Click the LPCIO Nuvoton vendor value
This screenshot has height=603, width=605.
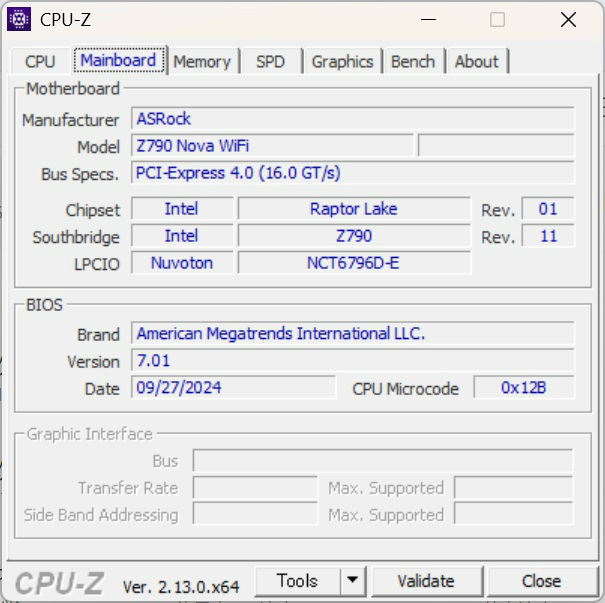pos(182,263)
